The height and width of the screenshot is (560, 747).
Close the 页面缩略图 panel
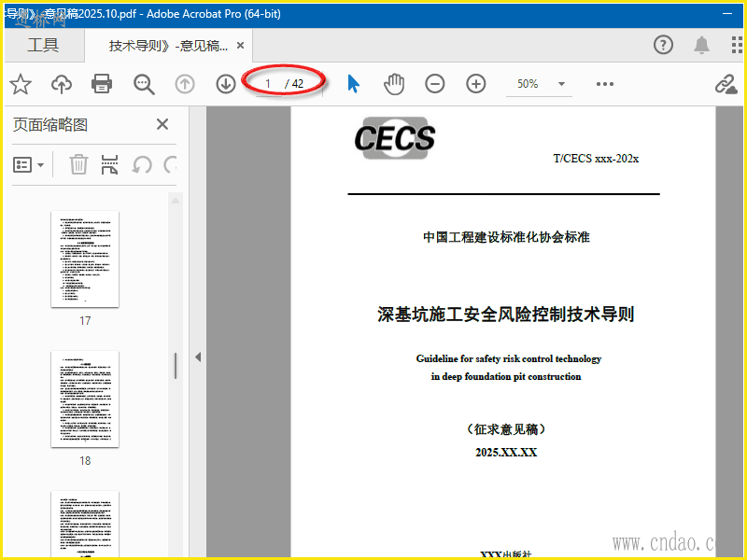point(162,124)
